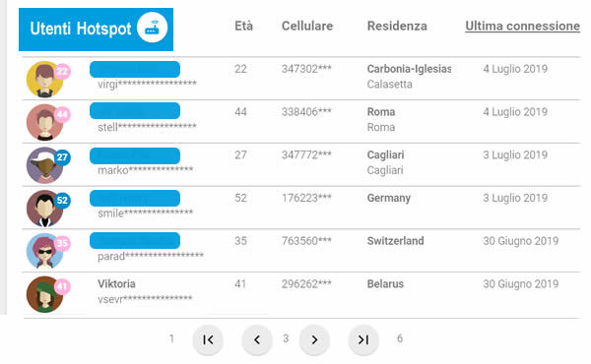
Task: Open Viktoria user name
Action: coord(116,284)
